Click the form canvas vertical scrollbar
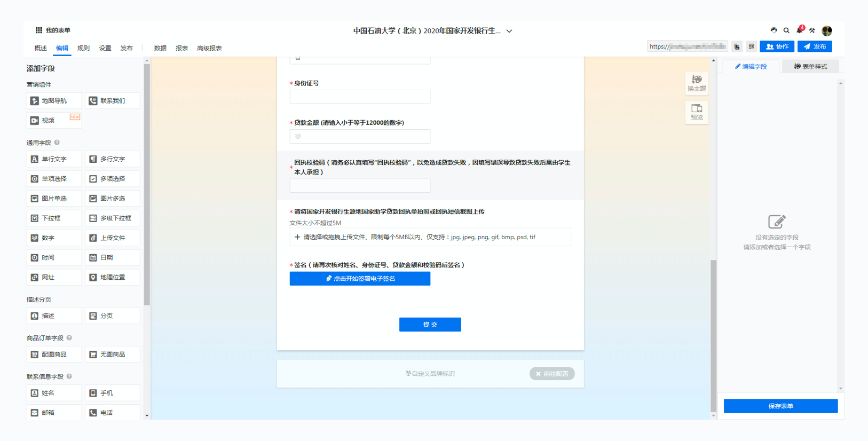 pos(714,335)
